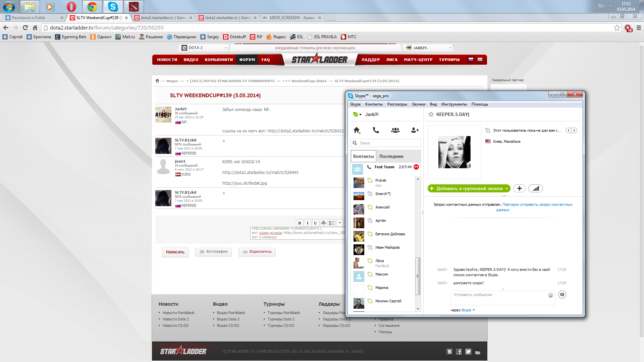Click the Skype search contacts field

tap(386, 143)
